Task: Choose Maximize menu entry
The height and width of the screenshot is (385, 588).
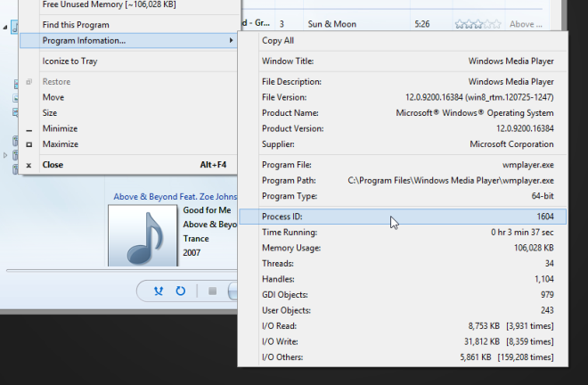Action: (x=128, y=144)
